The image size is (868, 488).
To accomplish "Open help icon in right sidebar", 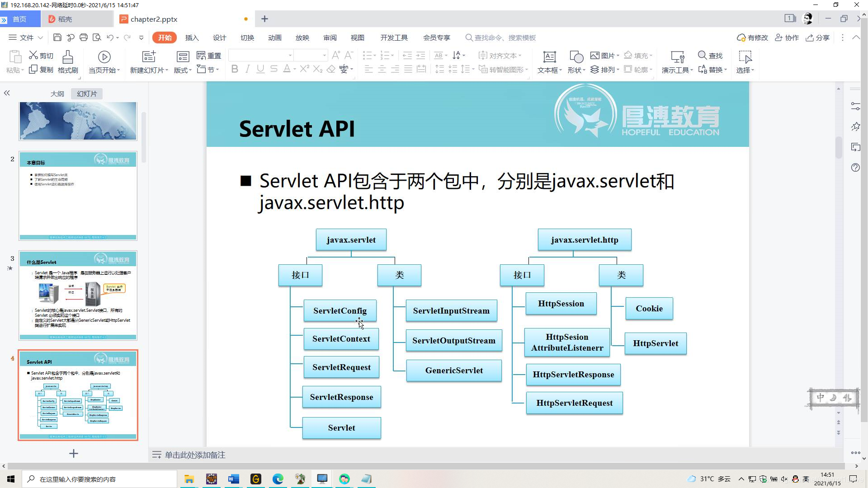I will click(855, 168).
